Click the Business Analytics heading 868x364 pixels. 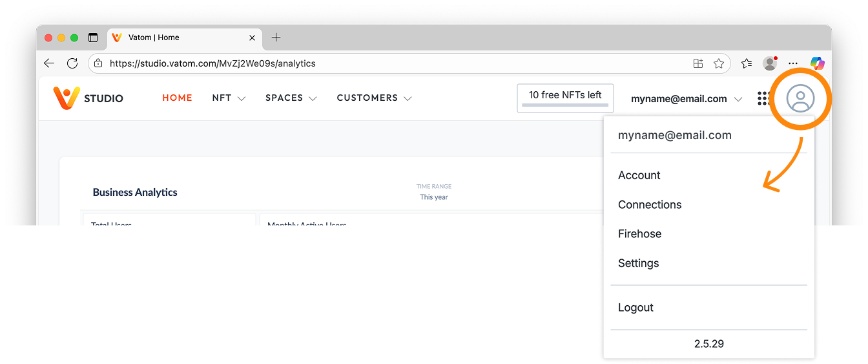135,192
